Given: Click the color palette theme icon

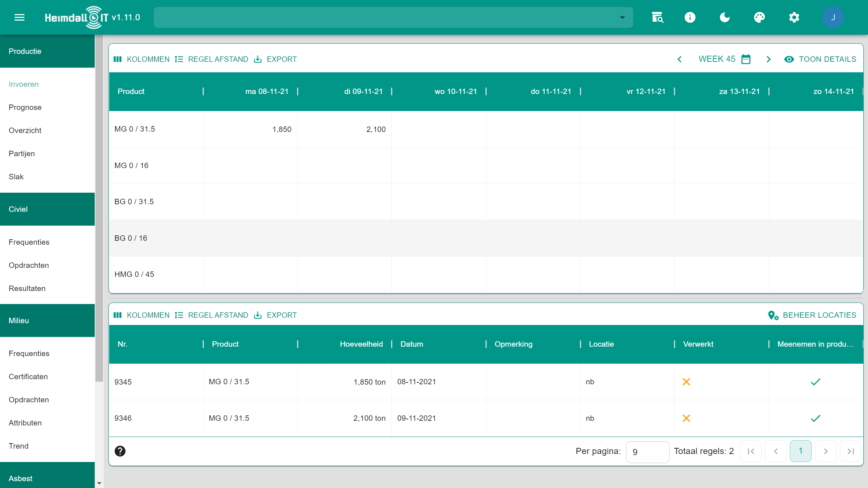Looking at the screenshot, I should click(759, 17).
